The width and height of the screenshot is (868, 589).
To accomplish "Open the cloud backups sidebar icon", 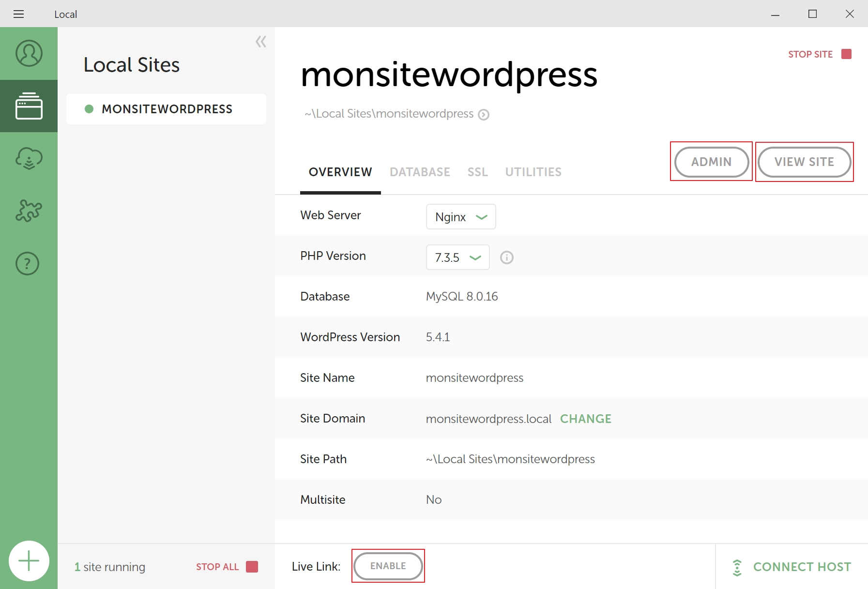I will click(29, 158).
